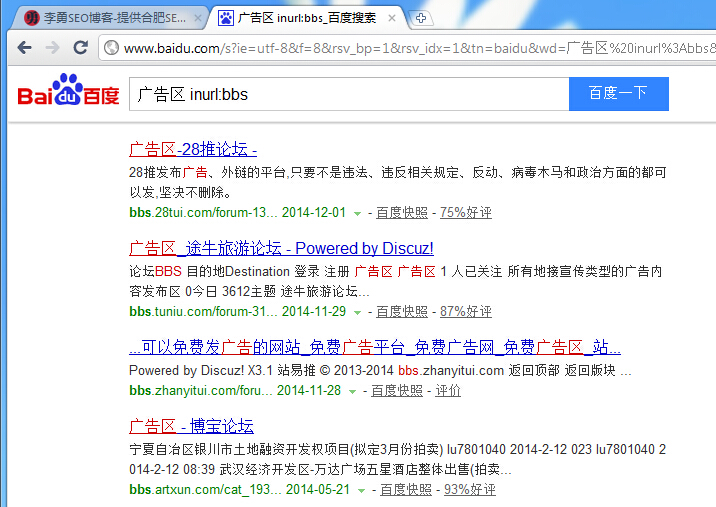
Task: Reload the page with refresh icon
Action: tap(80, 47)
